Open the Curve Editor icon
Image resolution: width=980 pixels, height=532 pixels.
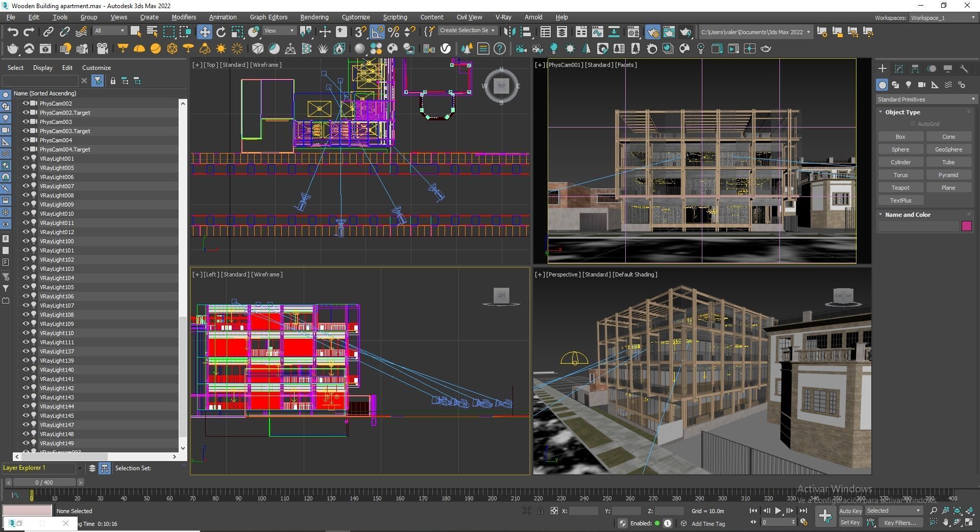(x=597, y=32)
